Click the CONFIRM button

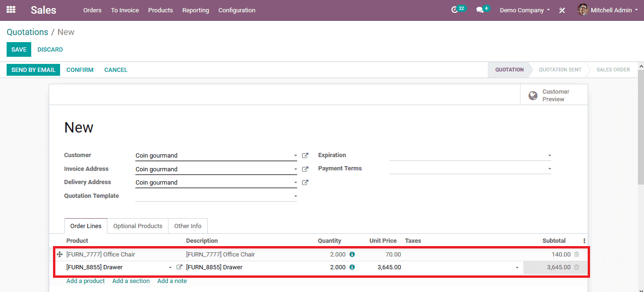pyautogui.click(x=80, y=70)
